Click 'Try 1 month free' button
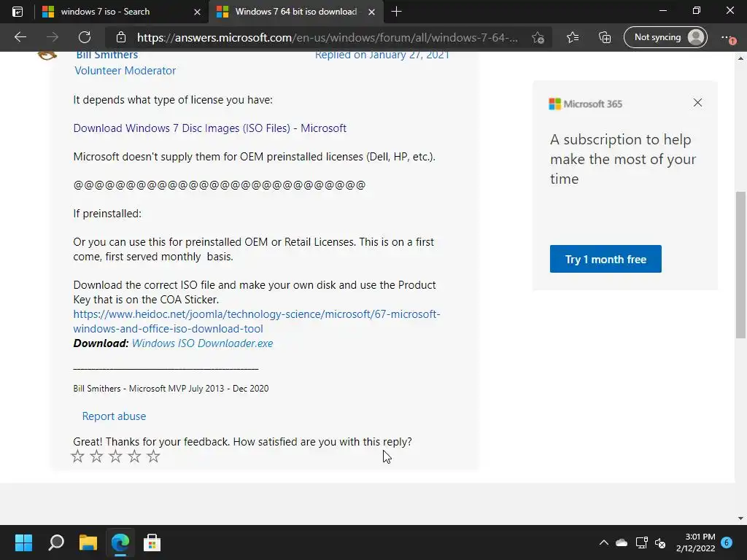The image size is (747, 560). click(x=605, y=259)
